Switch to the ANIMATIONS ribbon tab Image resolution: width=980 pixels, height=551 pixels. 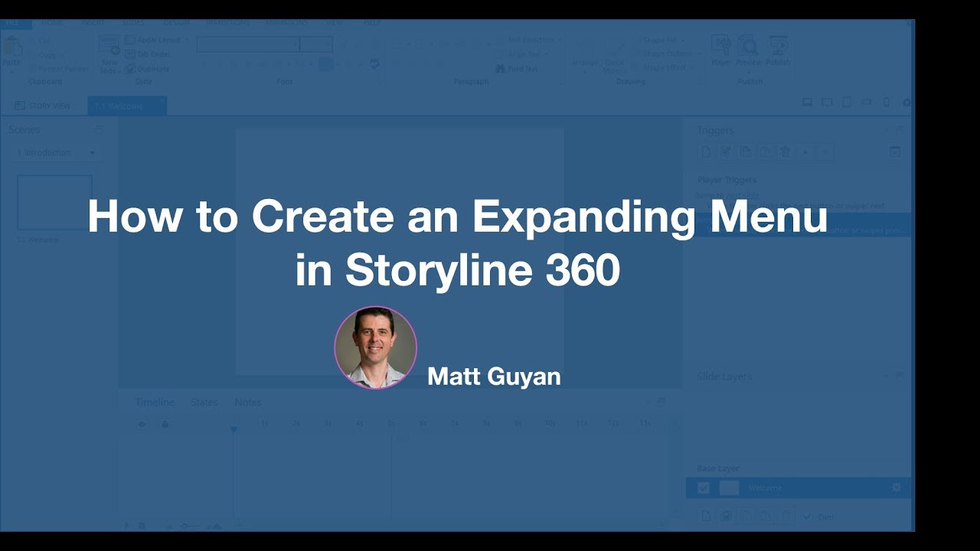point(286,23)
